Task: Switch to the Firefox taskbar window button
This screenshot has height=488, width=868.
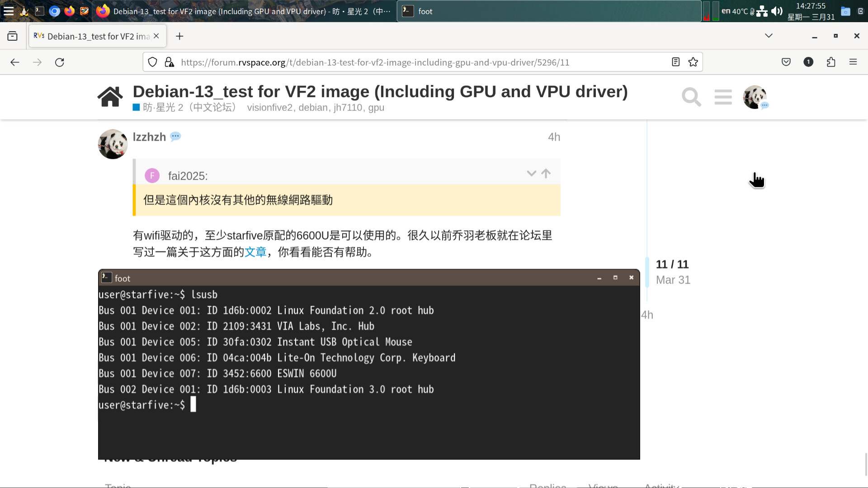Action: pyautogui.click(x=244, y=11)
